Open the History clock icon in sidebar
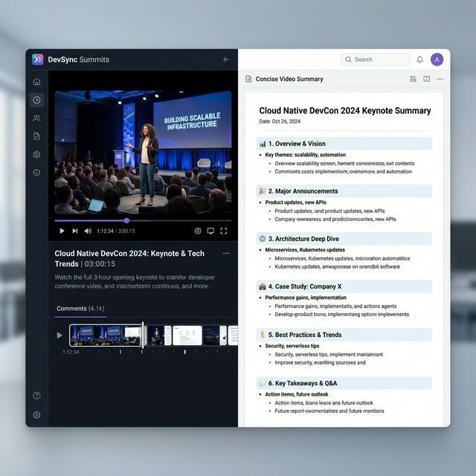This screenshot has height=476, width=476. point(36,100)
